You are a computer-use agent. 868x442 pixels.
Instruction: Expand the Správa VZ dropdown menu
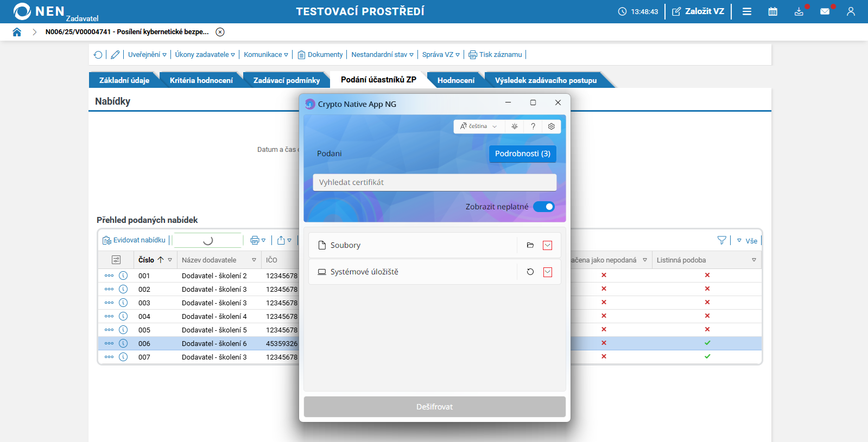tap(441, 55)
